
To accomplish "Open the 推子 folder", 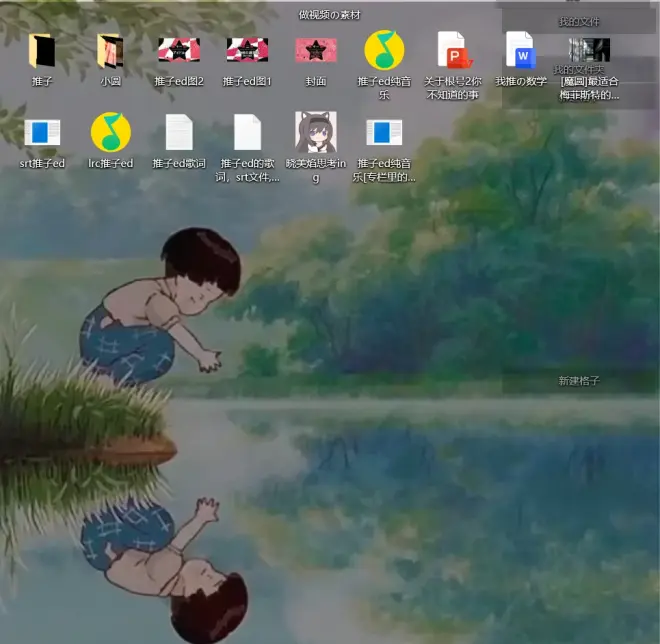I will click(42, 51).
